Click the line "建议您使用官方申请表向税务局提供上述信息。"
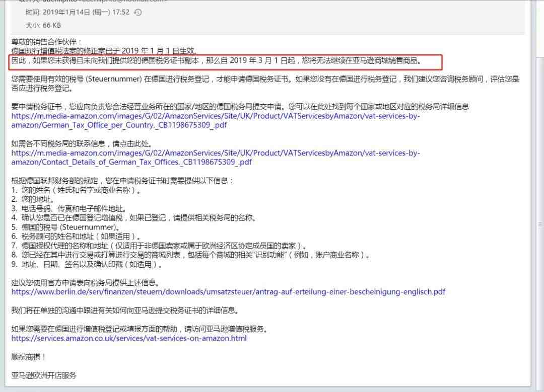The width and height of the screenshot is (544, 392). tap(86, 283)
